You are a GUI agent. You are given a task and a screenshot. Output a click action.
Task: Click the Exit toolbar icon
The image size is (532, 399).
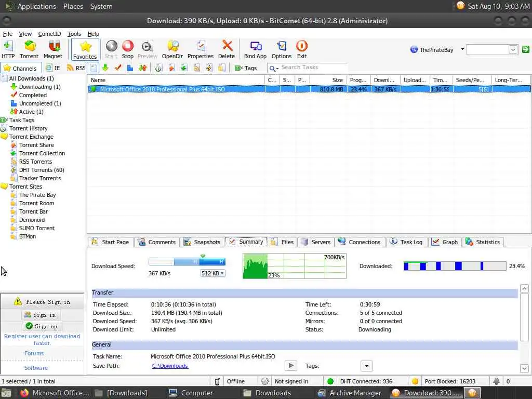tap(302, 49)
